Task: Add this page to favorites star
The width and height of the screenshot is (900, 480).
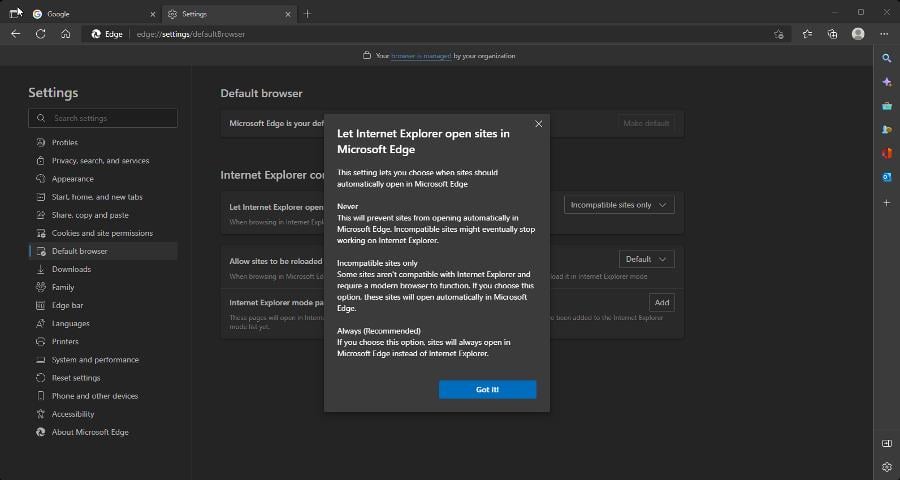Action: (778, 34)
